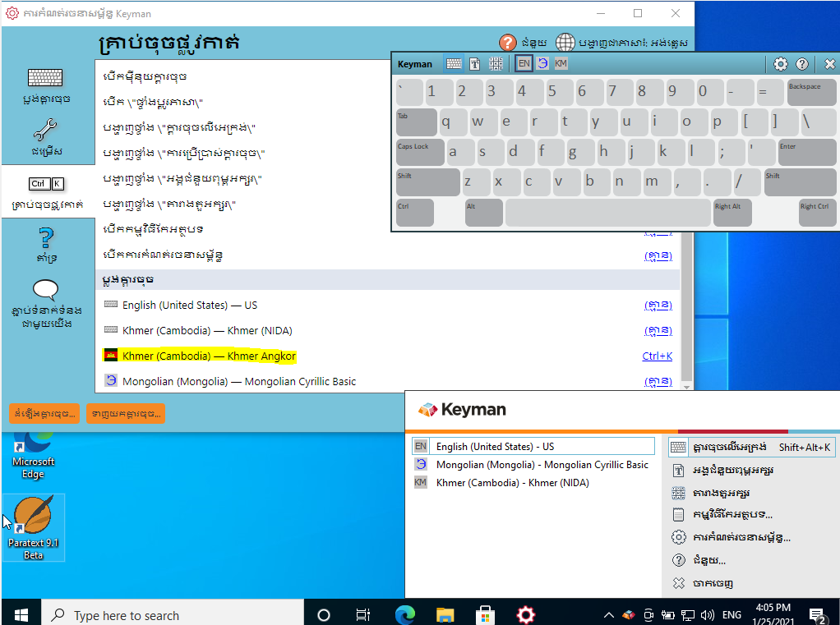Choose Mongolian Cyrillic Basic in Keyman menu
840x625 pixels.
(x=533, y=465)
